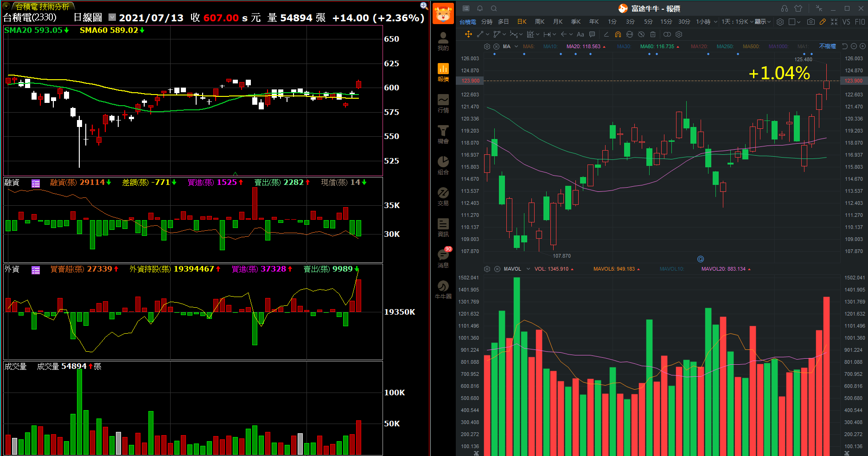This screenshot has height=456, width=868.
Task: Delete drawings with the trash icon
Action: click(653, 34)
